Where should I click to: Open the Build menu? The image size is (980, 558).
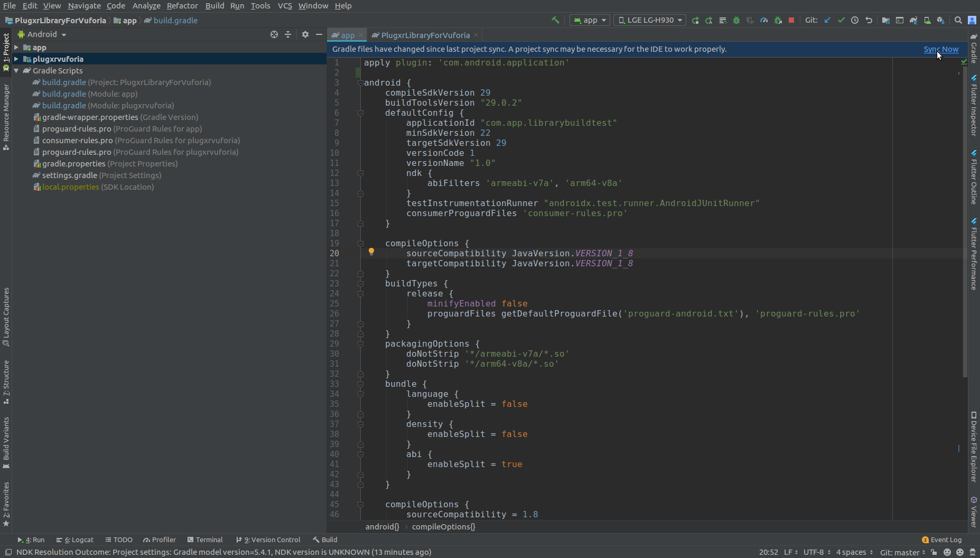(214, 6)
